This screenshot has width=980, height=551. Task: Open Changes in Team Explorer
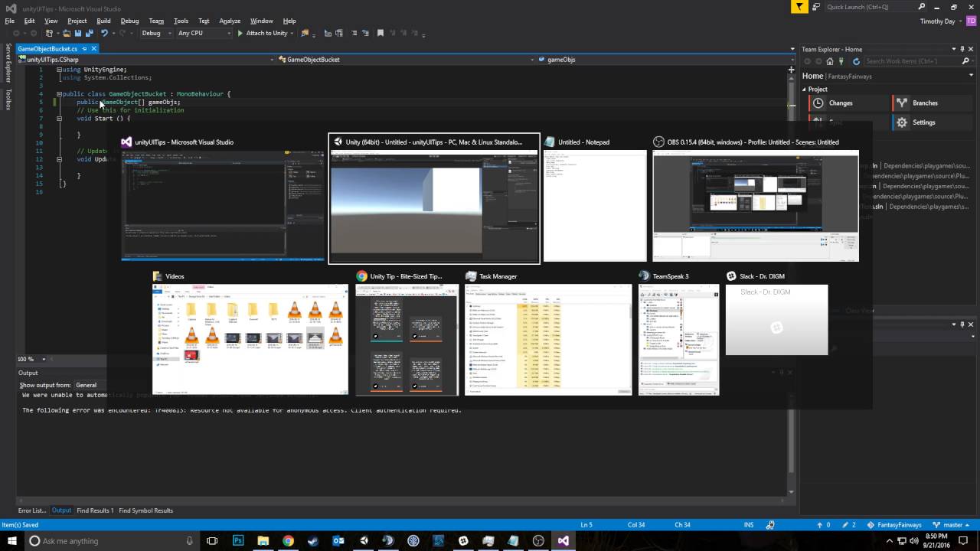848,103
